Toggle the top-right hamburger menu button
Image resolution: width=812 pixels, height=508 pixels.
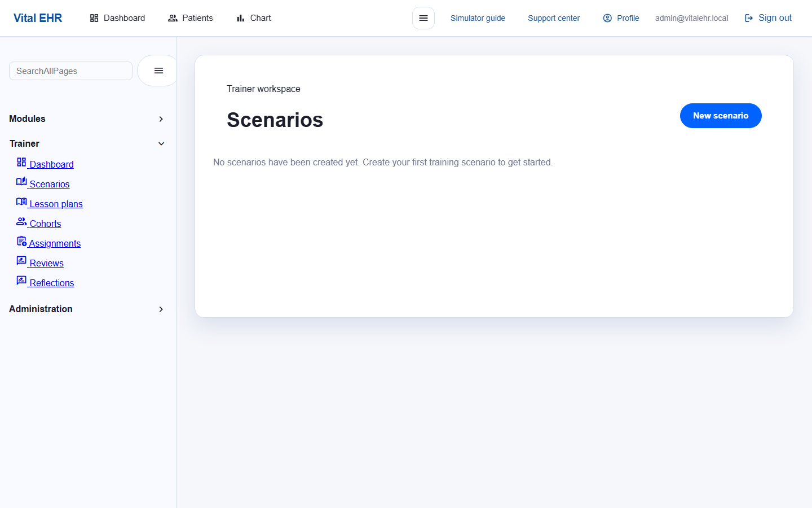423,17
